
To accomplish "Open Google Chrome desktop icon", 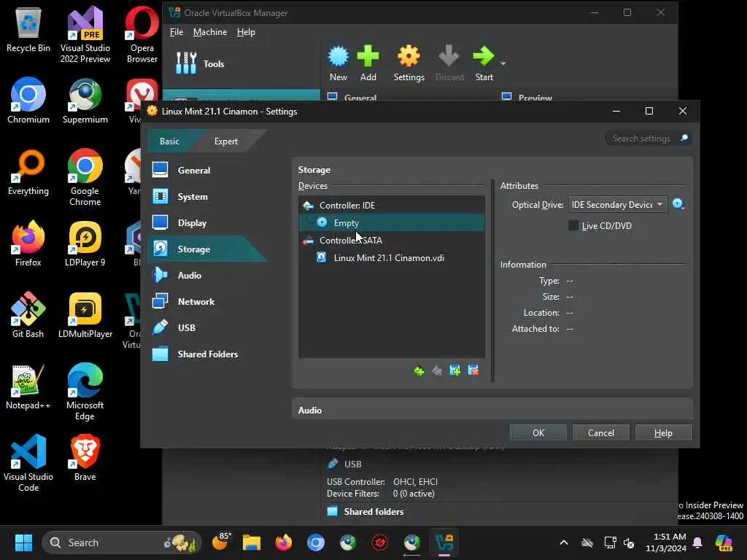I will (85, 177).
